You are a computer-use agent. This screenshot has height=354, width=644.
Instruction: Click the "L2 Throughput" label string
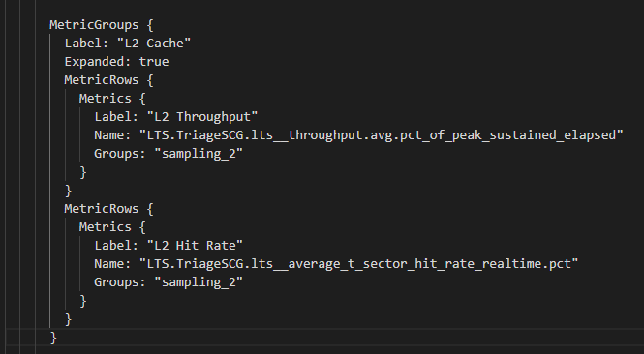[x=202, y=117]
